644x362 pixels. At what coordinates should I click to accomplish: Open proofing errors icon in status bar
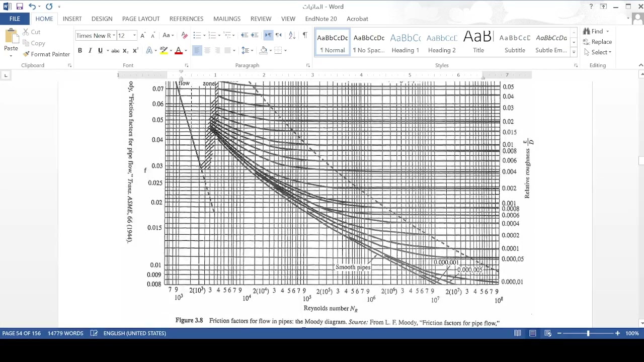point(94,333)
